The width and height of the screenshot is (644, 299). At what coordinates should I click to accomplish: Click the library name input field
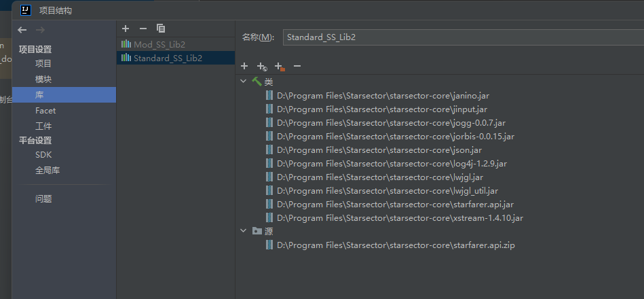pos(461,37)
